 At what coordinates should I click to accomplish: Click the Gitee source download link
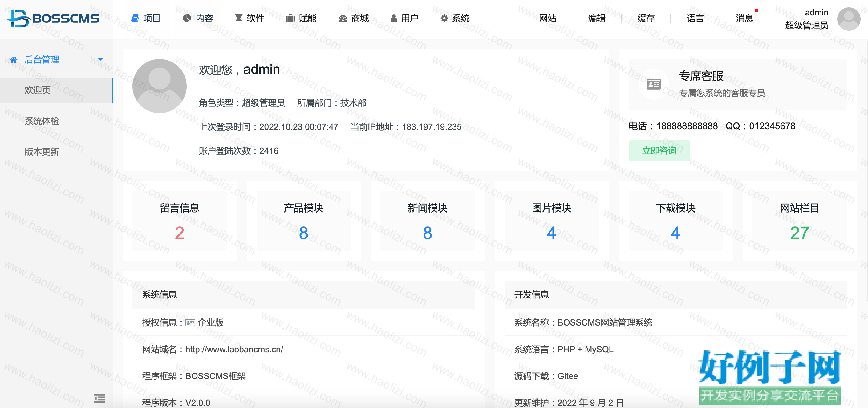tap(567, 376)
